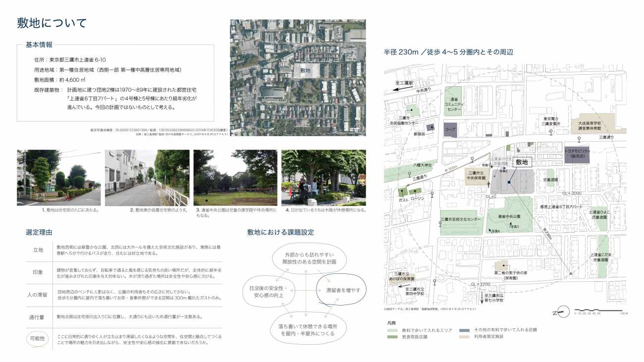644x362 pixels.
Task: Click the bus stop marker near 東京電力三鷹変電所
Action: [x=551, y=132]
